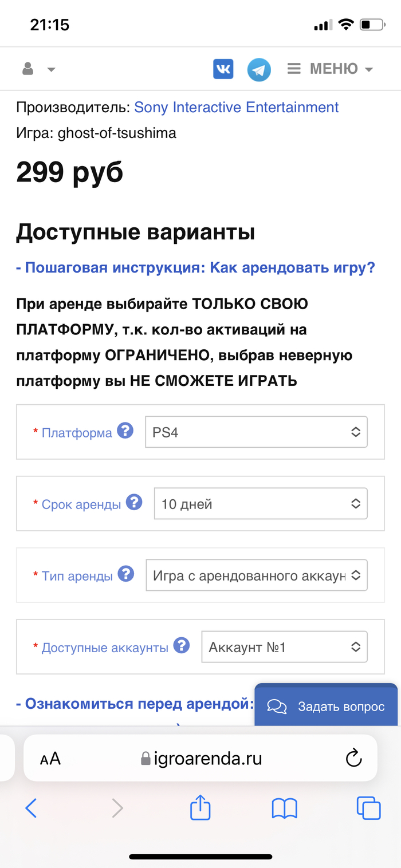Screen dimensions: 401x868
Task: Show Safari open tabs
Action: tap(368, 808)
